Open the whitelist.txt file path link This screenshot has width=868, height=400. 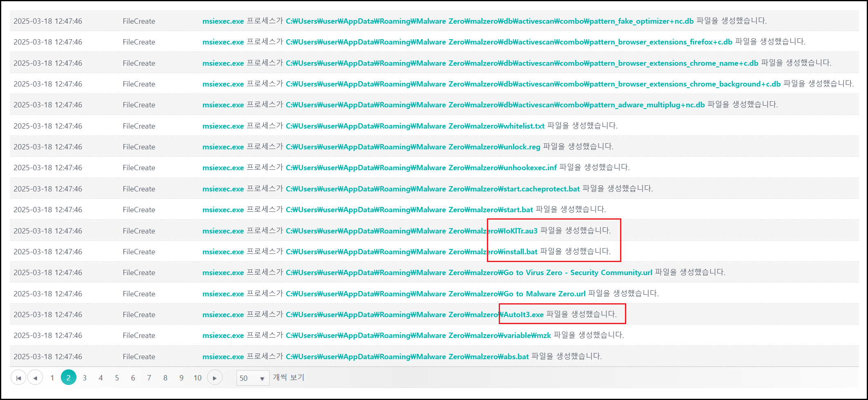pyautogui.click(x=415, y=126)
